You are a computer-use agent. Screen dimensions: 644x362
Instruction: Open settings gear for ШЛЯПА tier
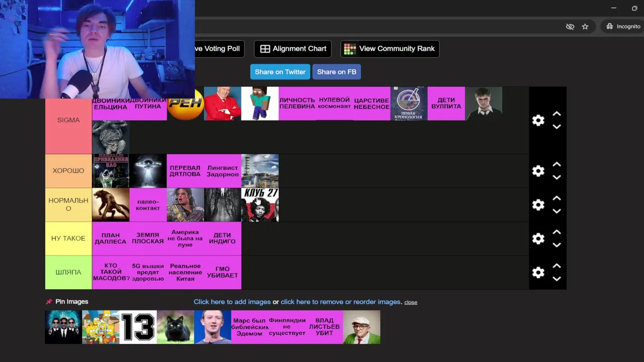click(538, 273)
